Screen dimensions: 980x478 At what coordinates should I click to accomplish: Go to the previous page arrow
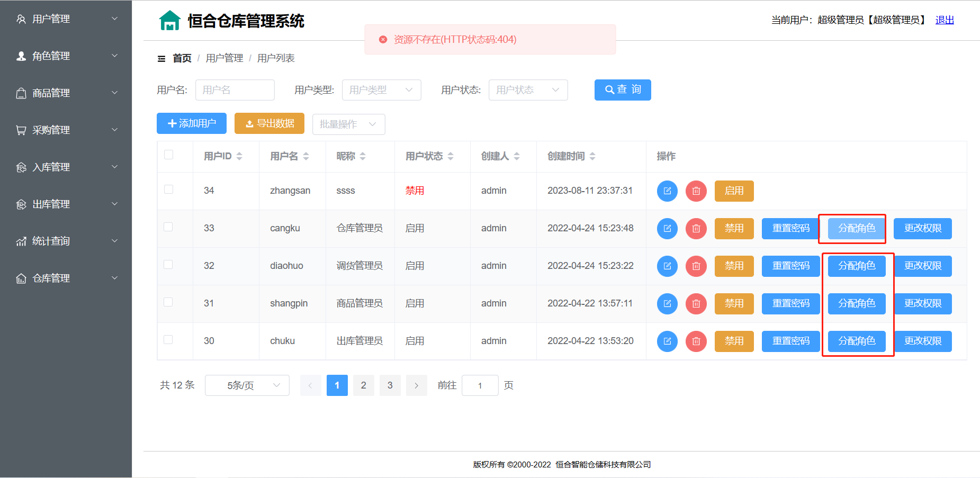coord(311,385)
